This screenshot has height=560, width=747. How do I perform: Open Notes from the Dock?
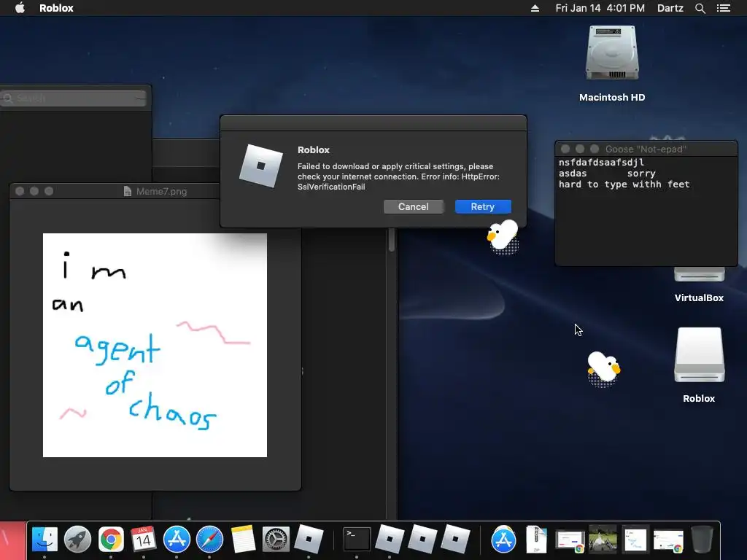click(x=243, y=539)
